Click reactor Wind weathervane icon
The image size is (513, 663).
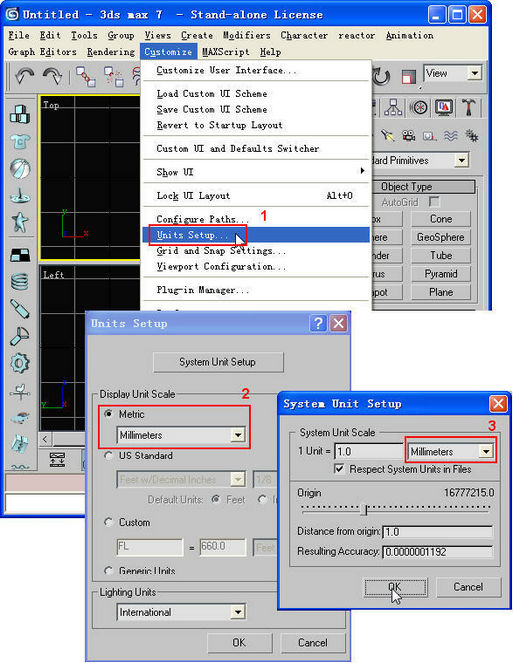tap(20, 392)
